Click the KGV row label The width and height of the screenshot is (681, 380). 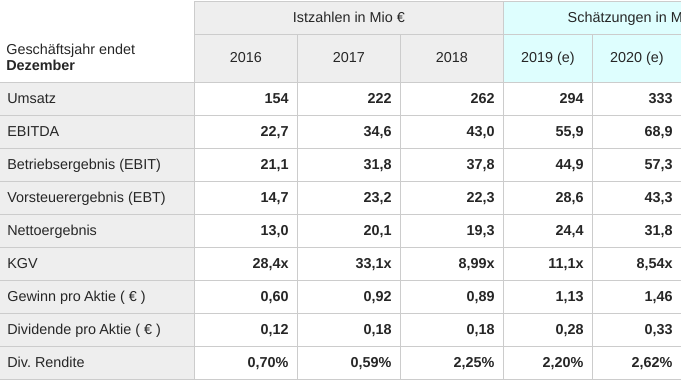click(22, 264)
